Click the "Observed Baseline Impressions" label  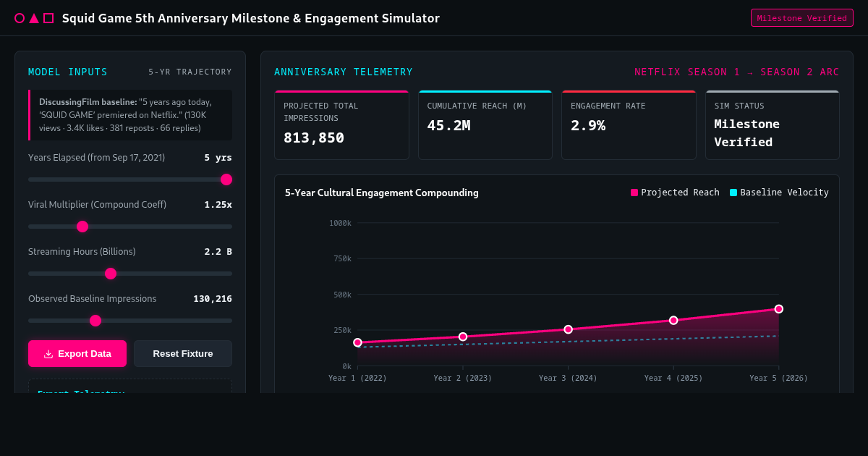[93, 299]
